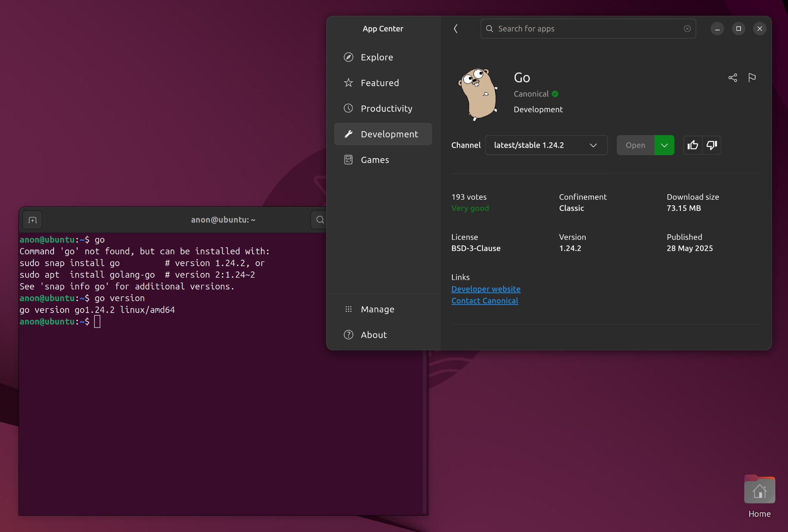Click in the Search for apps field

(x=588, y=29)
